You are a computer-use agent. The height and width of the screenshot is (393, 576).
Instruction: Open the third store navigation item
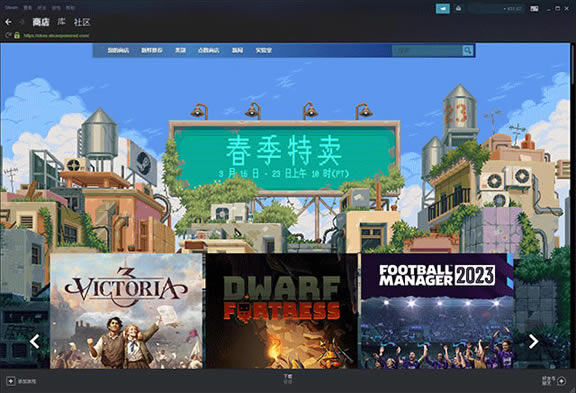(180, 50)
